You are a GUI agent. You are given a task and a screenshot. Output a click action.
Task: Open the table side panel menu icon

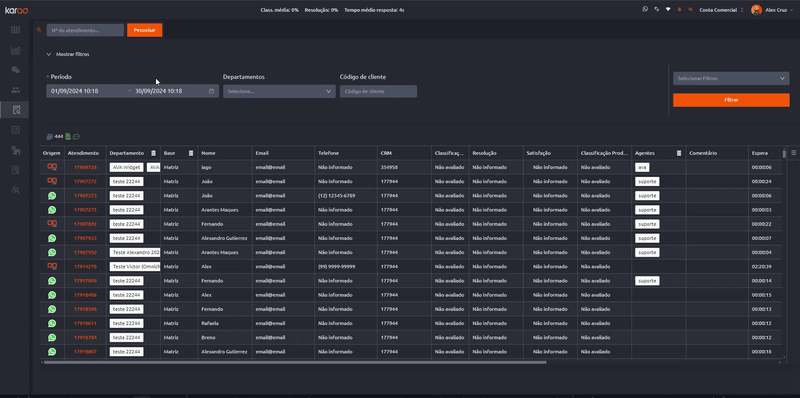793,153
